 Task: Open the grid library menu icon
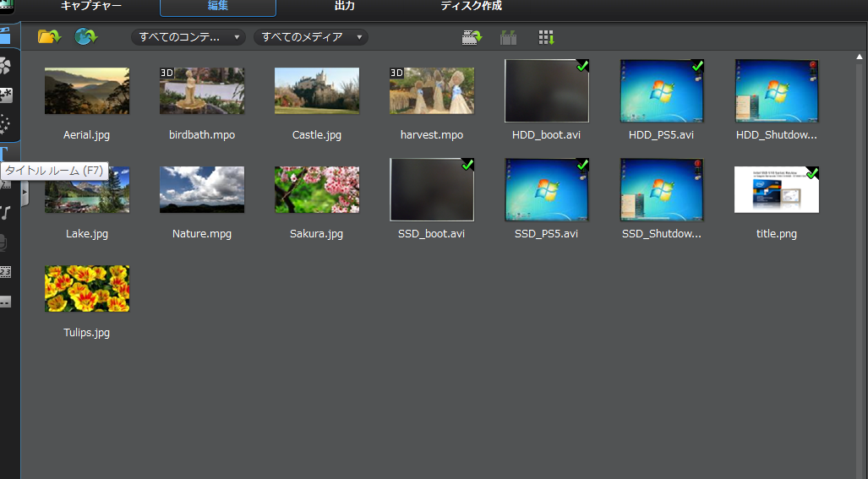coord(546,37)
